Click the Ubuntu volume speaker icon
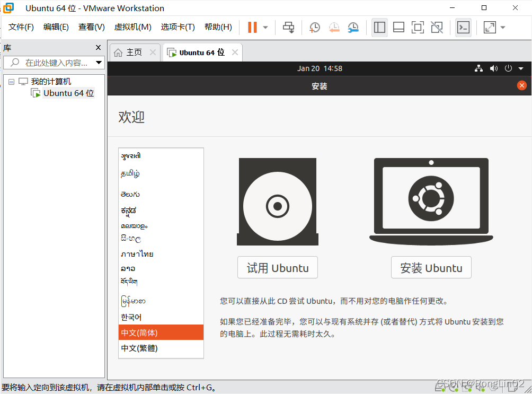 click(x=494, y=68)
